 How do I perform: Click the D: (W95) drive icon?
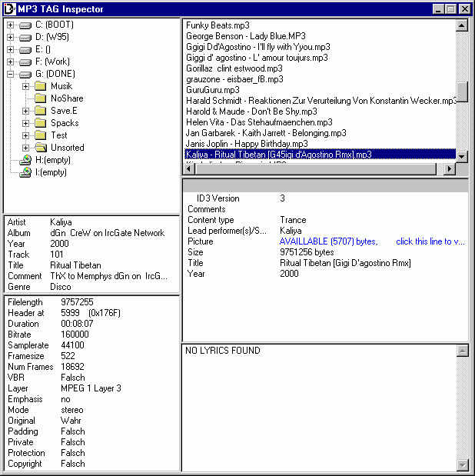click(25, 38)
